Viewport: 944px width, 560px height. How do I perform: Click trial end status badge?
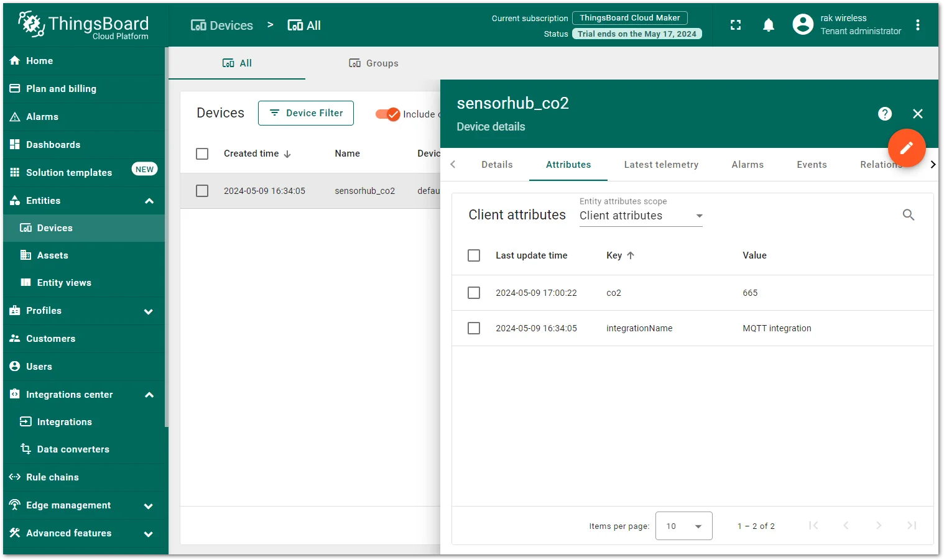637,34
